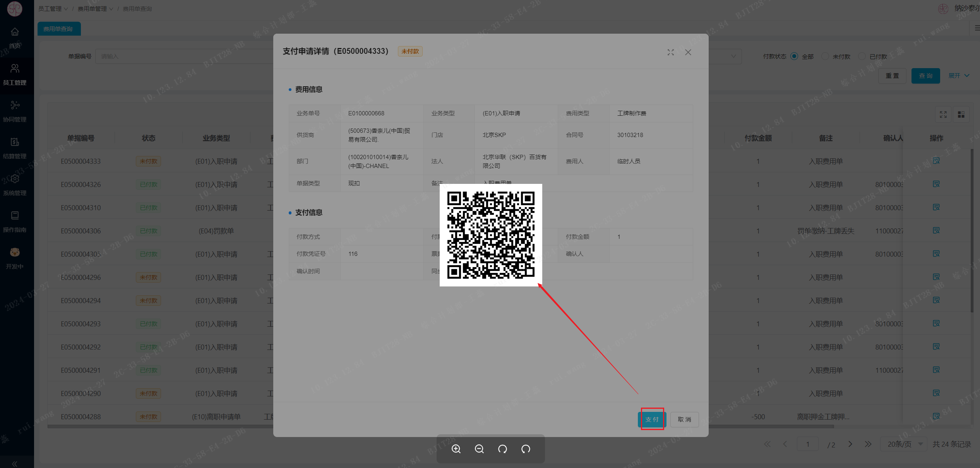Open detail icon for row E0500004296
980x468 pixels.
point(936,277)
